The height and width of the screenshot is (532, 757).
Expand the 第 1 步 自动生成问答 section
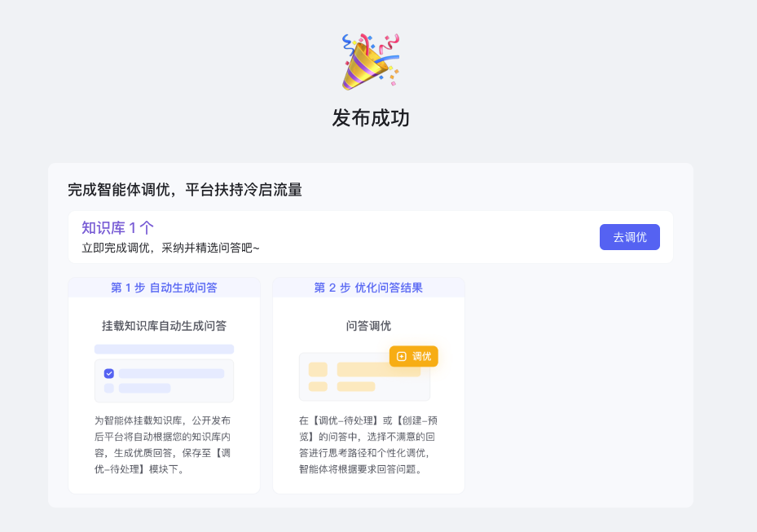tap(164, 287)
